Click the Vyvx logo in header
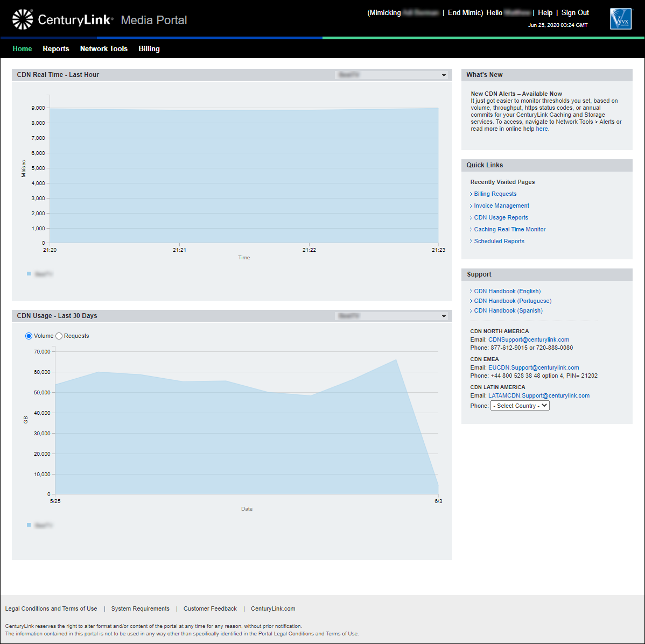 620,19
